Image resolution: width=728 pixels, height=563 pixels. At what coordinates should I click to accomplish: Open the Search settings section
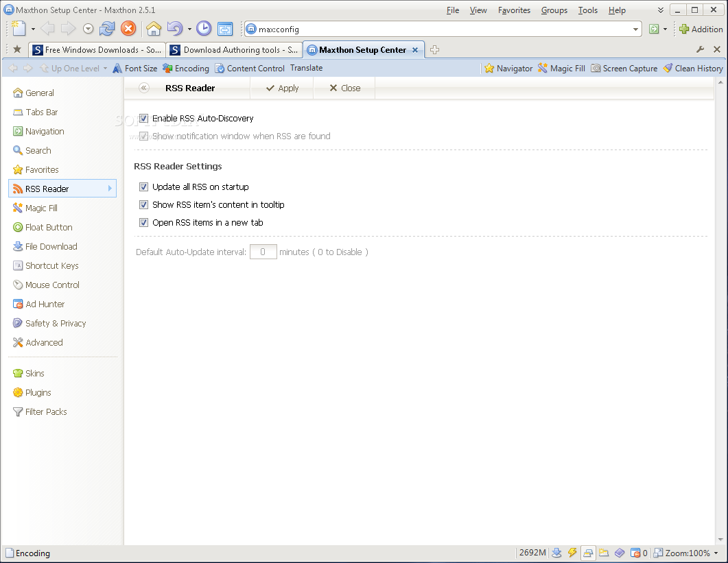62,150
